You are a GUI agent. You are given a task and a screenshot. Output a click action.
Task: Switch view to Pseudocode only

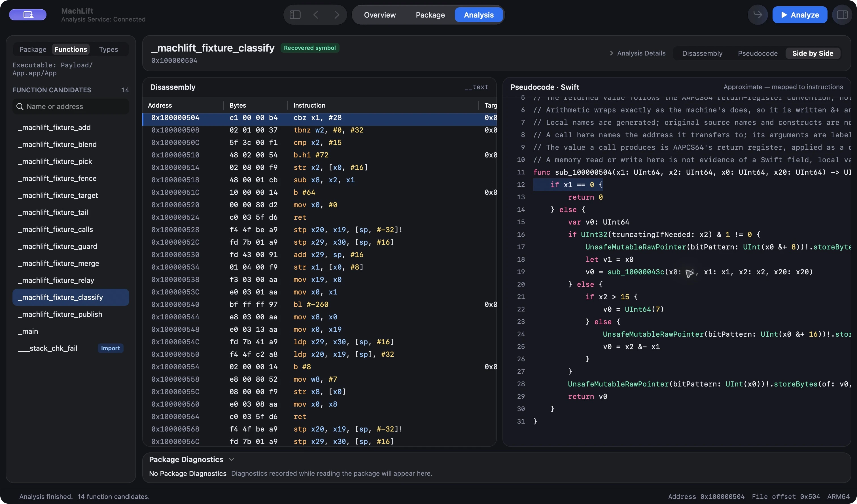[757, 53]
